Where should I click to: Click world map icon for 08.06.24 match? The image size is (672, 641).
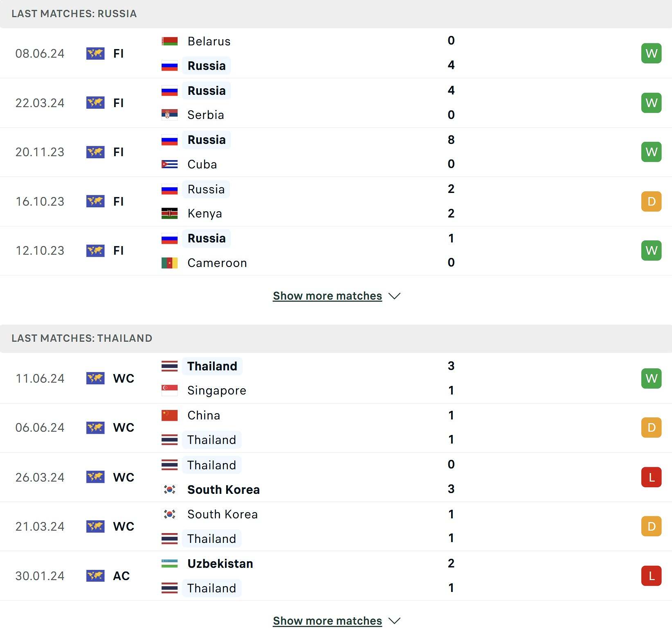click(95, 54)
